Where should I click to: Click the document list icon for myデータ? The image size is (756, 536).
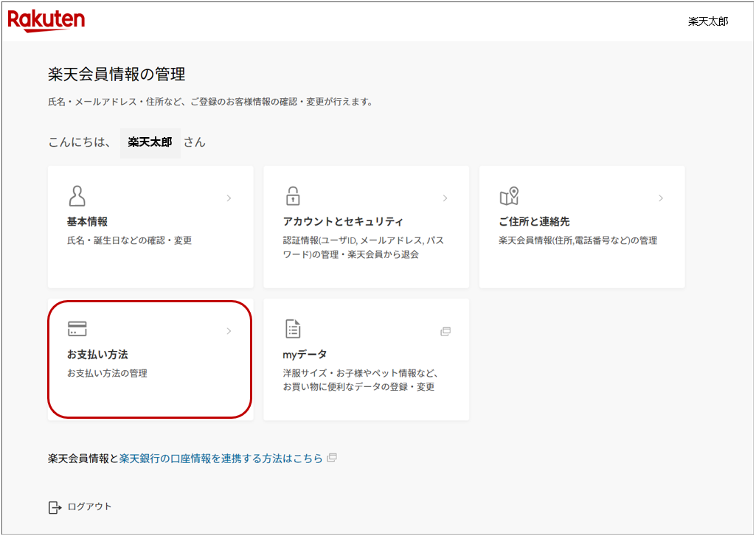[293, 329]
